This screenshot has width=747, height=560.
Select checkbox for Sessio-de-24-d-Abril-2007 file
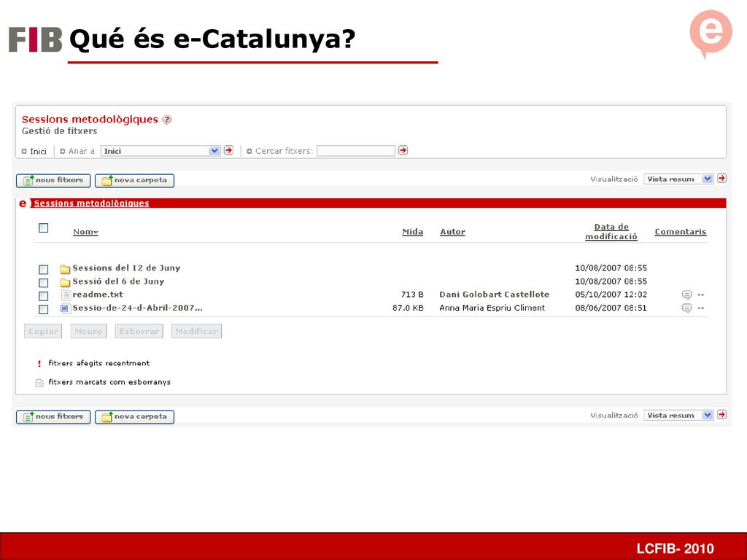[43, 309]
